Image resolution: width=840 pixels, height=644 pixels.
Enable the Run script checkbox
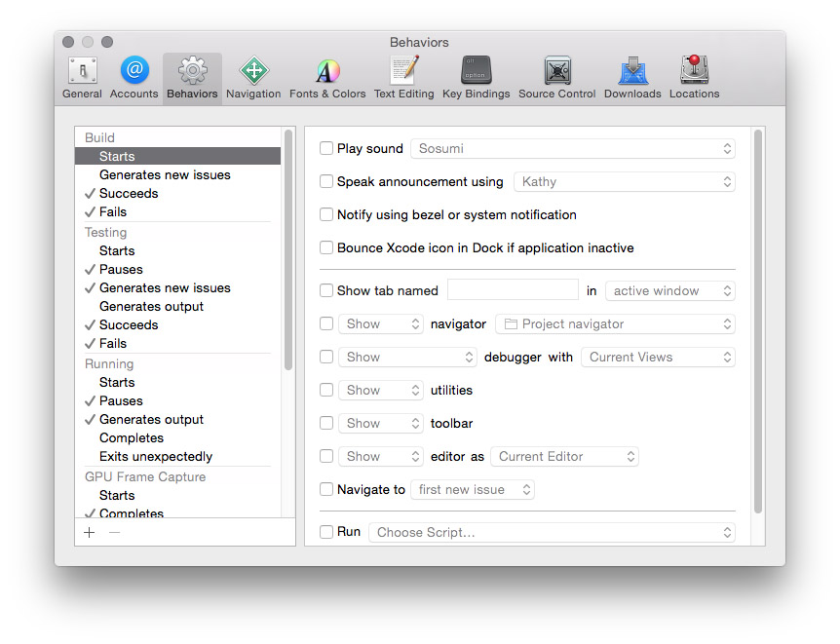click(x=326, y=532)
